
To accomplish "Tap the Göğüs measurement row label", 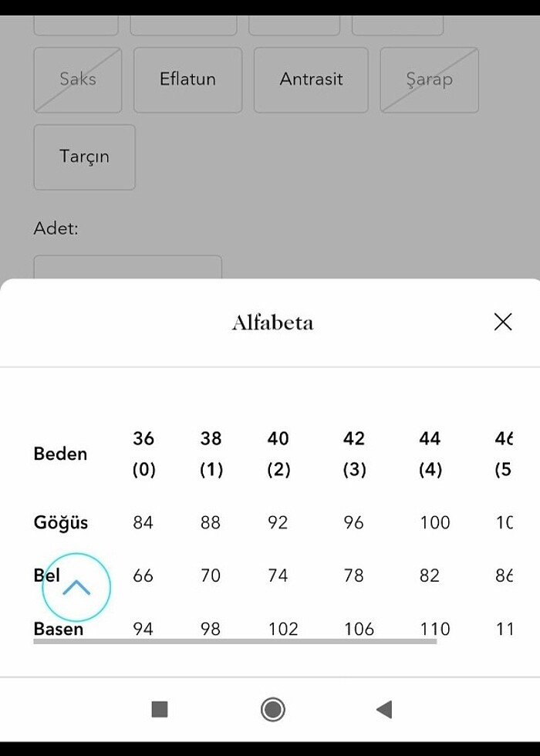I will click(x=59, y=522).
